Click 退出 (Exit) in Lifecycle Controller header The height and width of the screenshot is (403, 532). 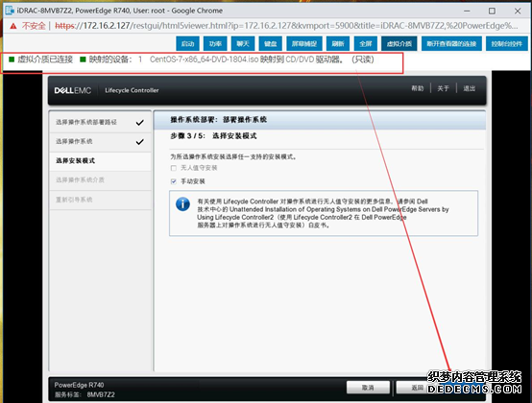pos(470,88)
